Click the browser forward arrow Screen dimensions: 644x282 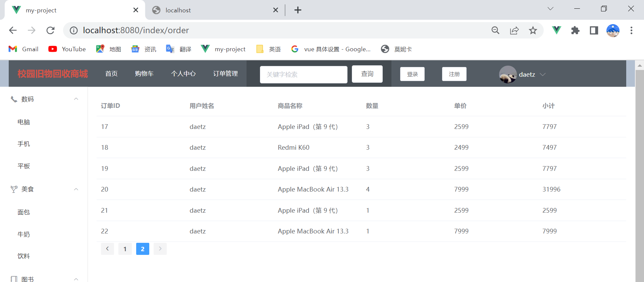point(32,30)
